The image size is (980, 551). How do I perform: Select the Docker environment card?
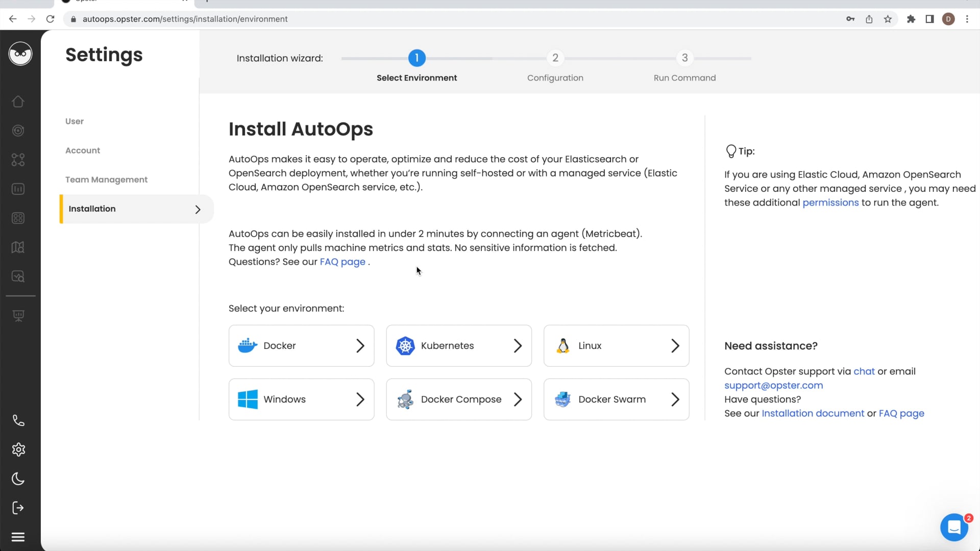(301, 345)
